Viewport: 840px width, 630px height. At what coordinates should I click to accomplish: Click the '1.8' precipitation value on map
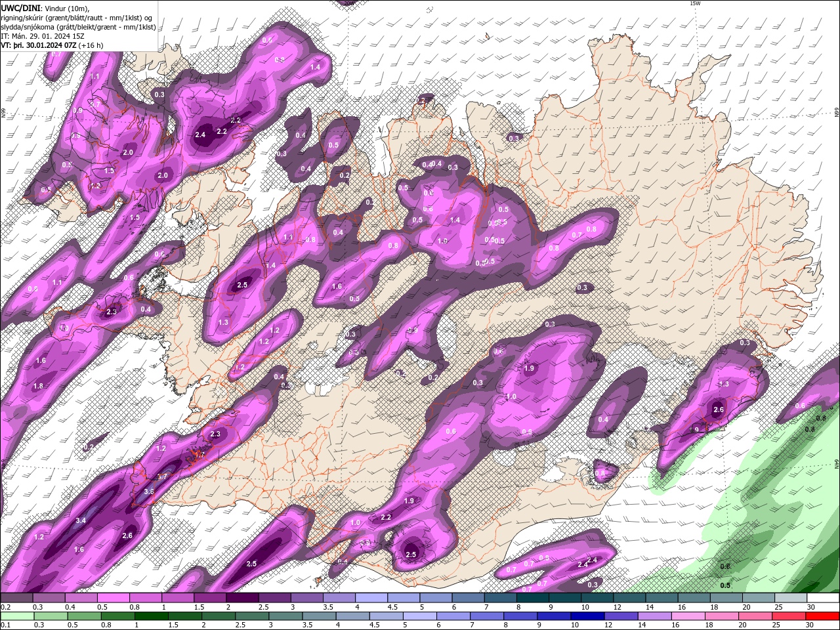point(38,386)
